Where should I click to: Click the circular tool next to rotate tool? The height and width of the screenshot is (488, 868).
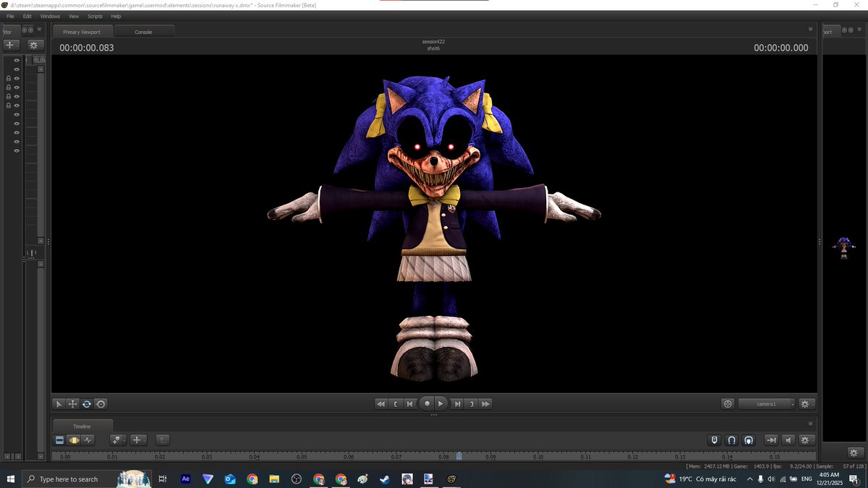pos(101,404)
